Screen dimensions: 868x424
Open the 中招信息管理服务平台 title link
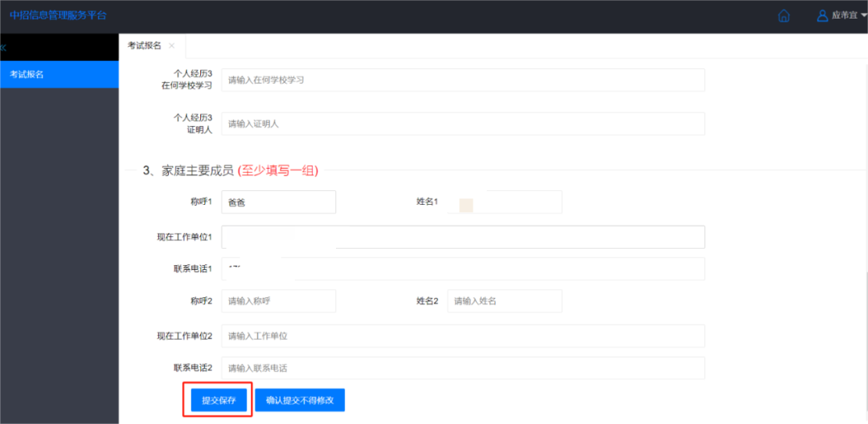pyautogui.click(x=58, y=15)
